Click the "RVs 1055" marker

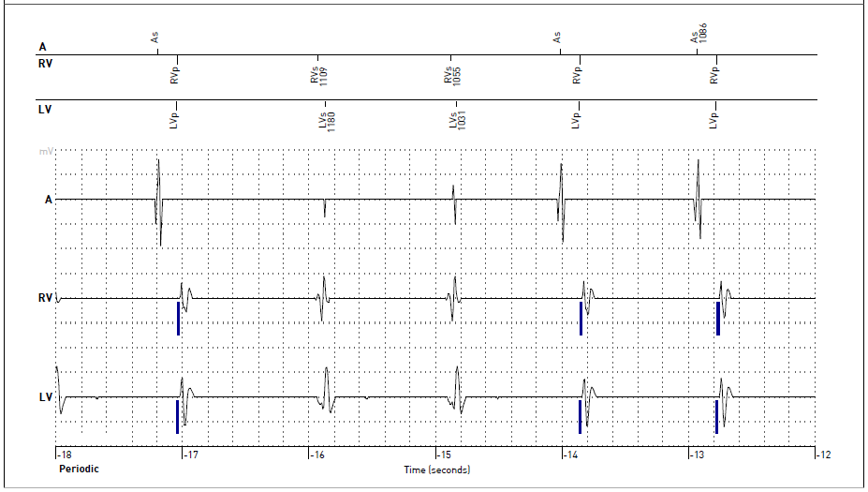tap(453, 77)
